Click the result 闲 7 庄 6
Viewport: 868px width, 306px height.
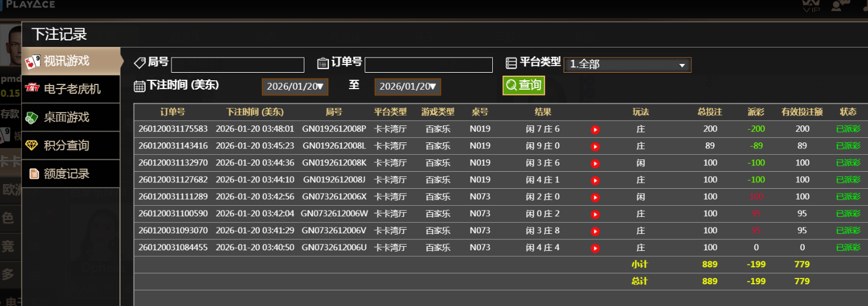[543, 129]
